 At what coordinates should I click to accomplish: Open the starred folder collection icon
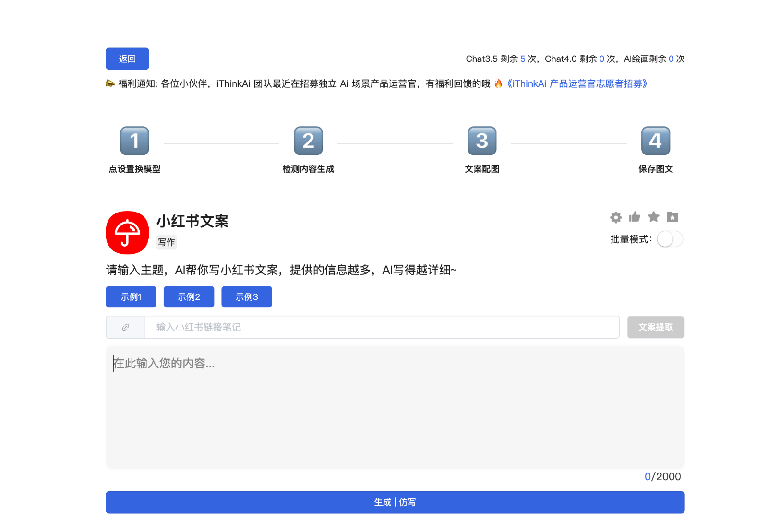(672, 217)
